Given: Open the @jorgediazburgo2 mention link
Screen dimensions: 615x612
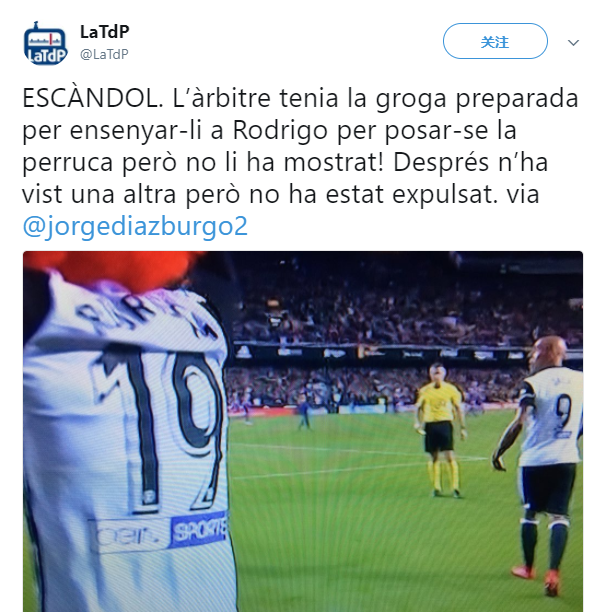Looking at the screenshot, I should point(135,226).
